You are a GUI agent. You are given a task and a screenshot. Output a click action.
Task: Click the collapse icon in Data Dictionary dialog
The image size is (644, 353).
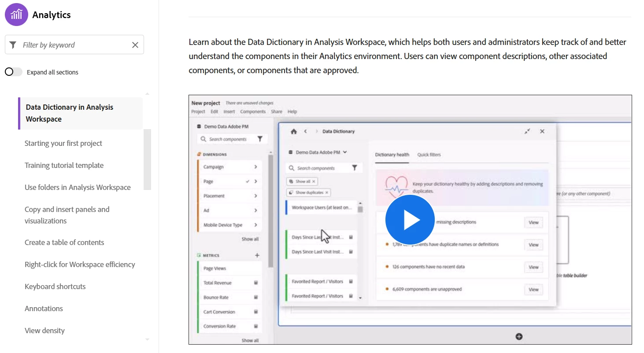click(x=527, y=131)
